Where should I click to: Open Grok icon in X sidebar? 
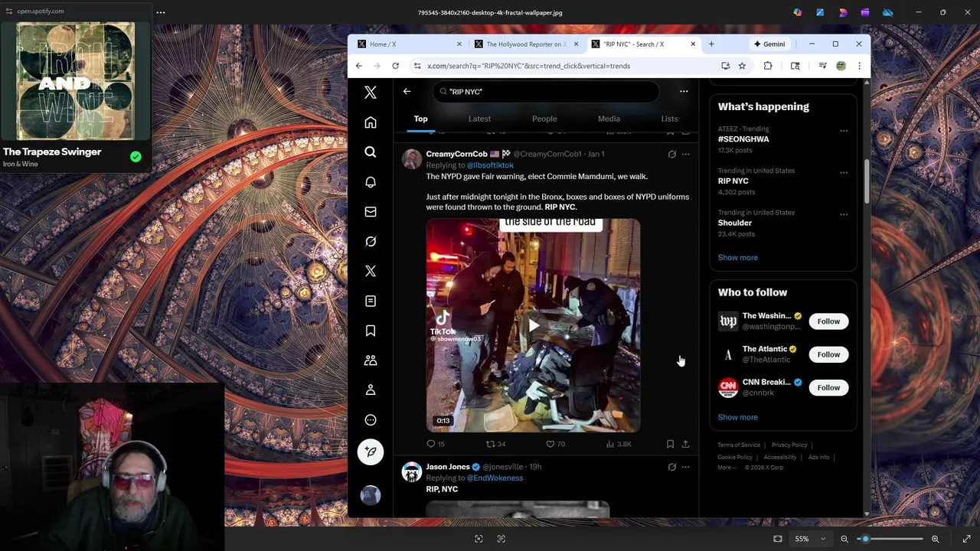[371, 242]
